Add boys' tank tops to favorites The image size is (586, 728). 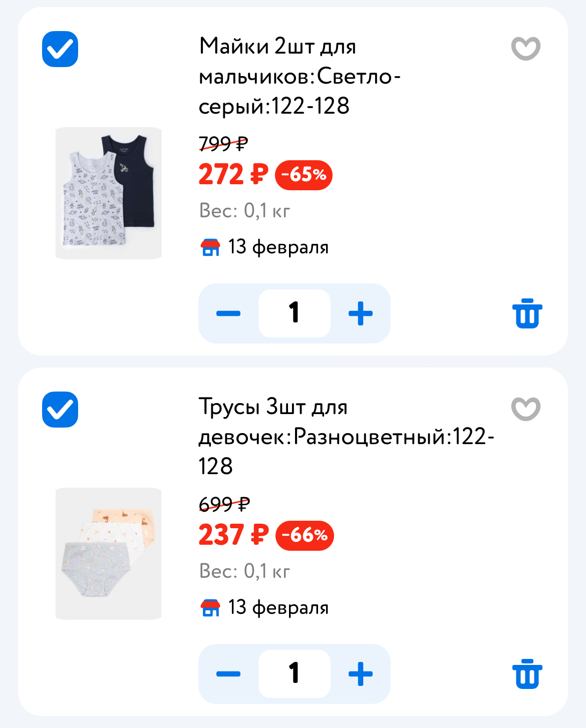[x=525, y=49]
